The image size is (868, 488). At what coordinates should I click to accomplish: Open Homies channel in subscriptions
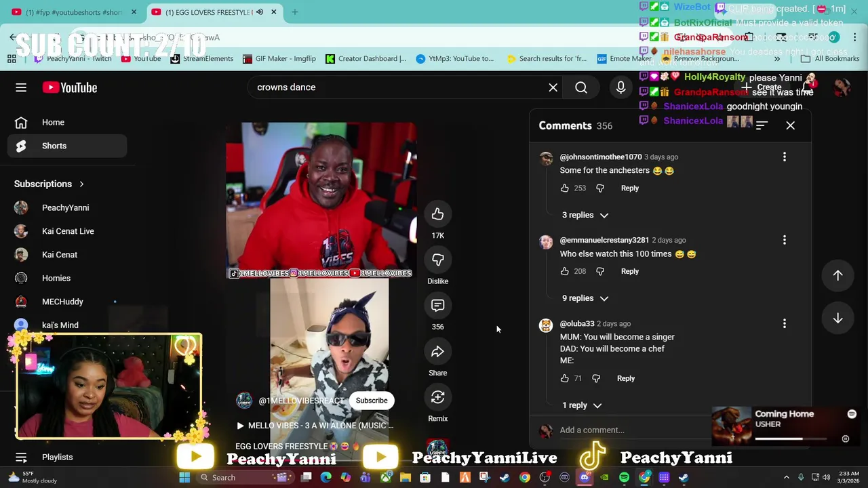[x=66, y=279]
